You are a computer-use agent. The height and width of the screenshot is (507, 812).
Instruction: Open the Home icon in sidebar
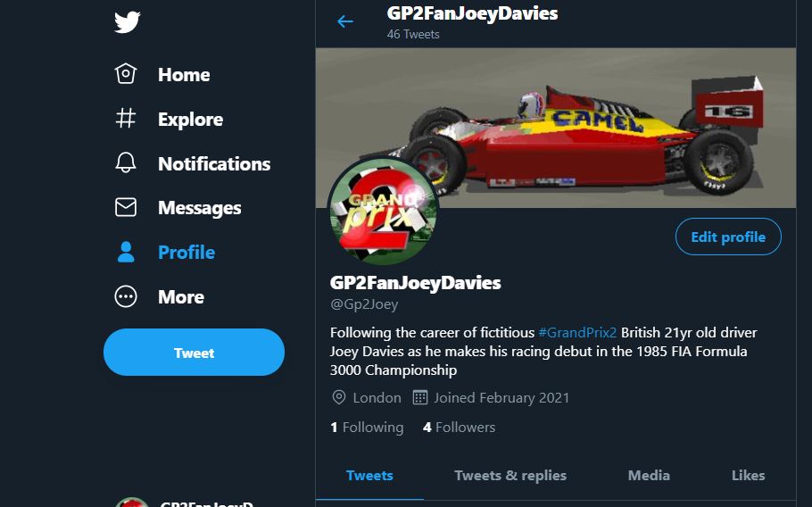coord(126,74)
